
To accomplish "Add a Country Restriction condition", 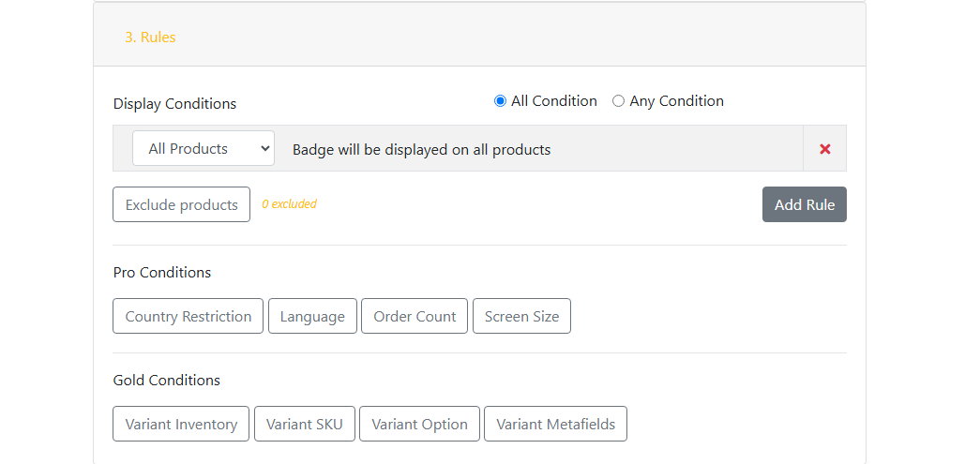I will [188, 316].
